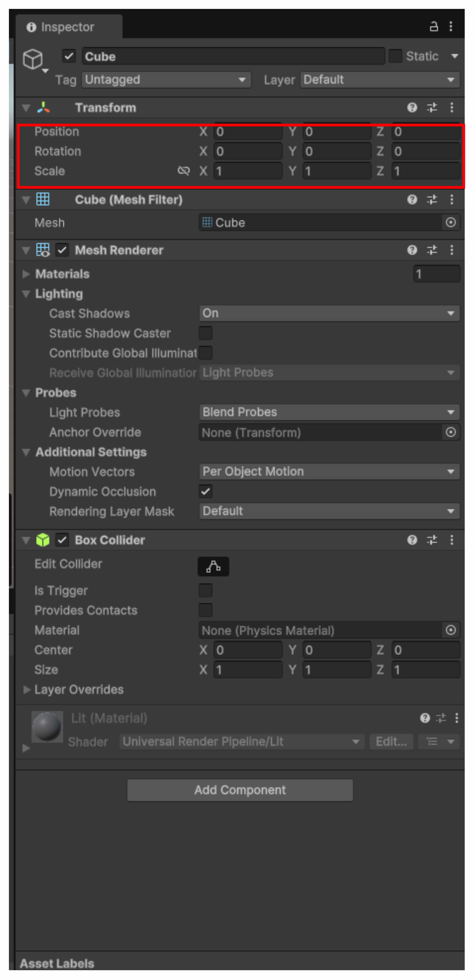The width and height of the screenshot is (474, 980).
Task: Open Mesh Renderer more options menu
Action: (x=452, y=250)
